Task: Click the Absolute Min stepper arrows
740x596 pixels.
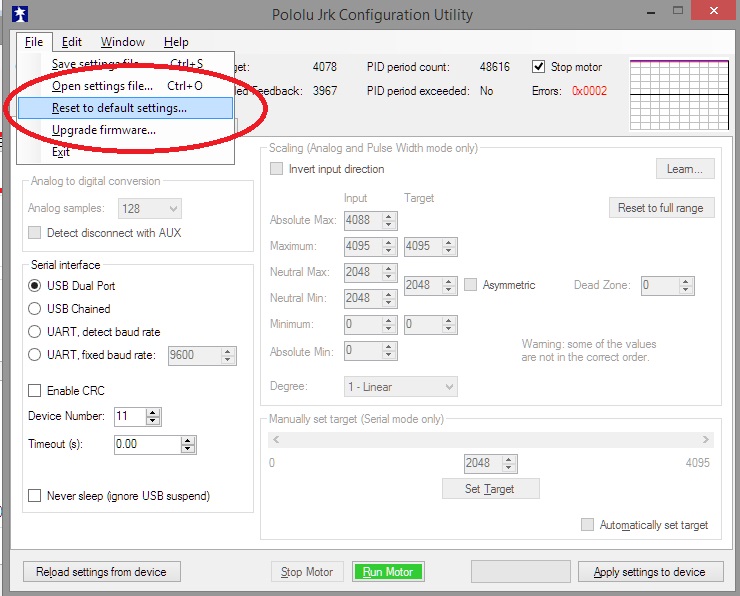Action: point(388,351)
